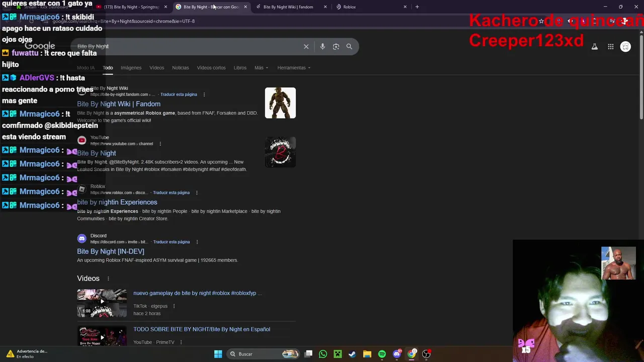The height and width of the screenshot is (362, 644).
Task: Open options menu for Discord result
Action: tap(197, 242)
